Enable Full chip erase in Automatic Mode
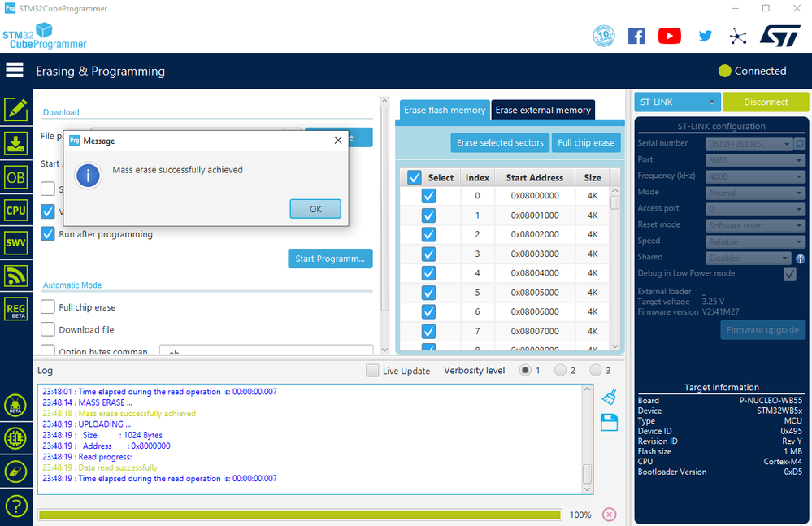 48,307
